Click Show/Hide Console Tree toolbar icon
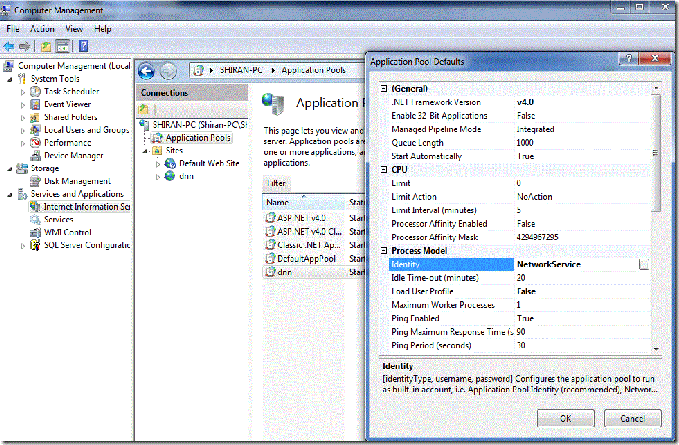679x445 pixels. (x=63, y=46)
